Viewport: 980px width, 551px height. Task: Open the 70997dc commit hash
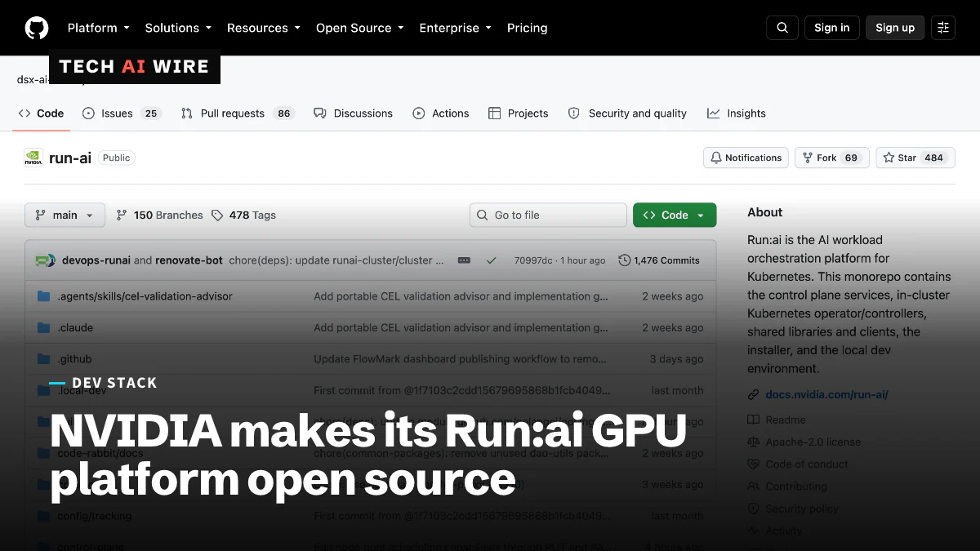pos(532,260)
